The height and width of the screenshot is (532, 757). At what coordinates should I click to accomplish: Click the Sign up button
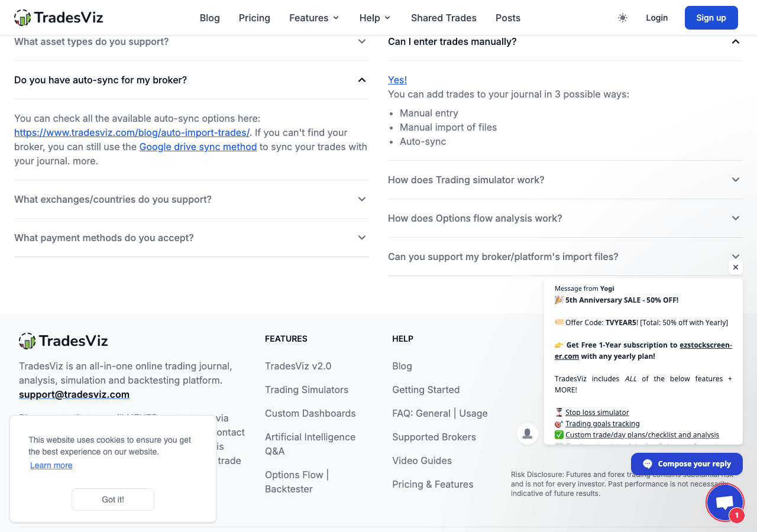point(711,18)
